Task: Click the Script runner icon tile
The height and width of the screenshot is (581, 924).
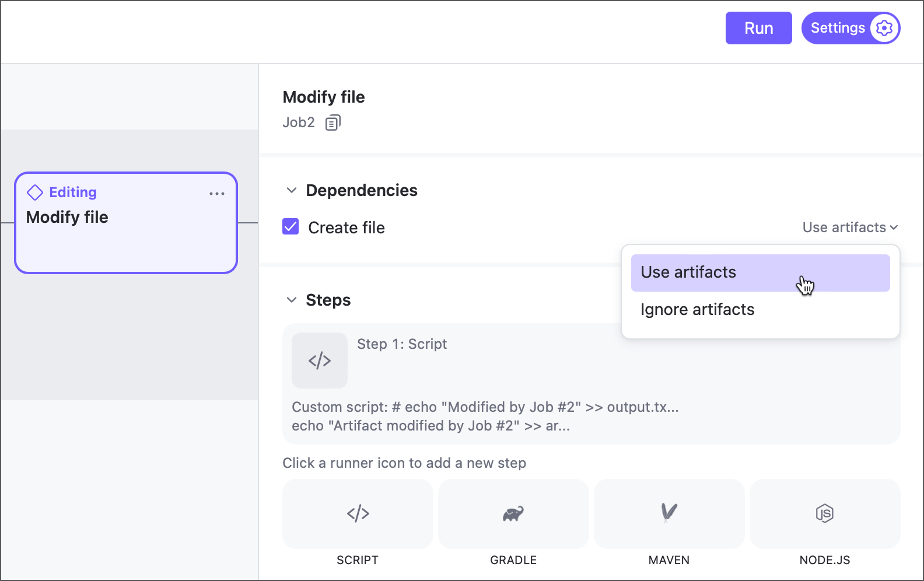Action: [x=358, y=514]
